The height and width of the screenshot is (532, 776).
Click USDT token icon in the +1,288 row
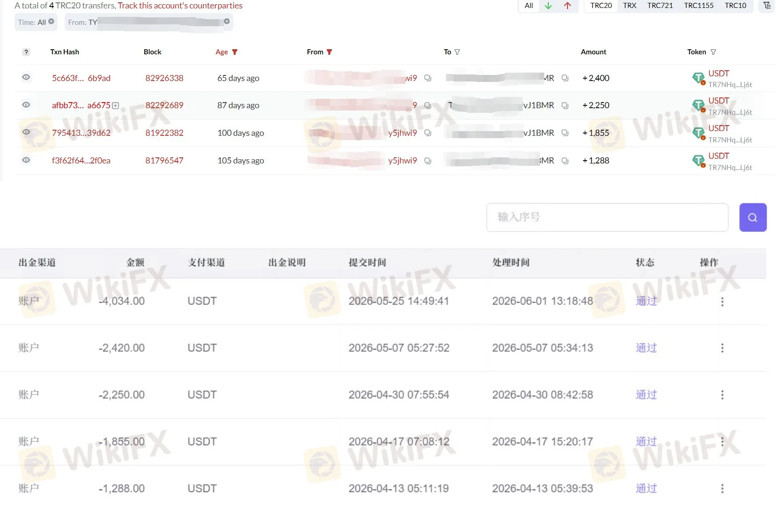click(699, 161)
